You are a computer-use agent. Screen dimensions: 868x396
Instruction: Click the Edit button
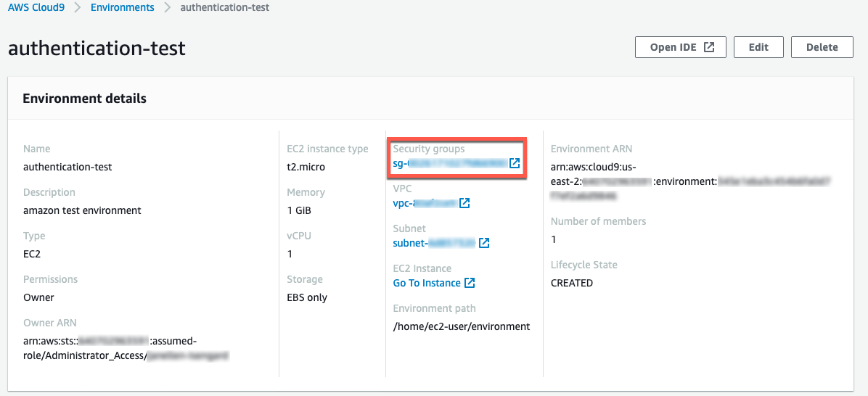click(758, 47)
